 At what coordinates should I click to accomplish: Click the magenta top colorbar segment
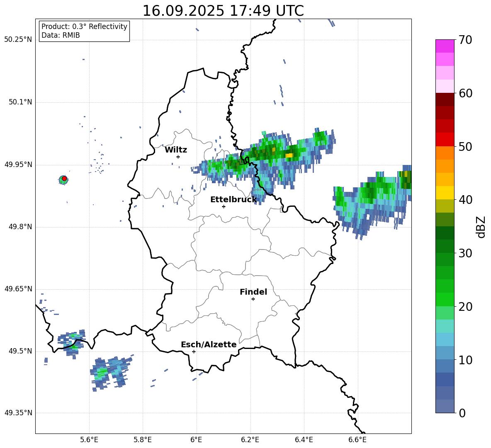point(445,46)
